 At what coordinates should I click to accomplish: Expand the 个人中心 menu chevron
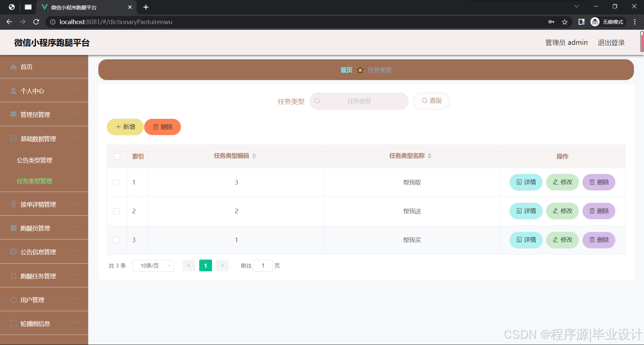click(77, 90)
